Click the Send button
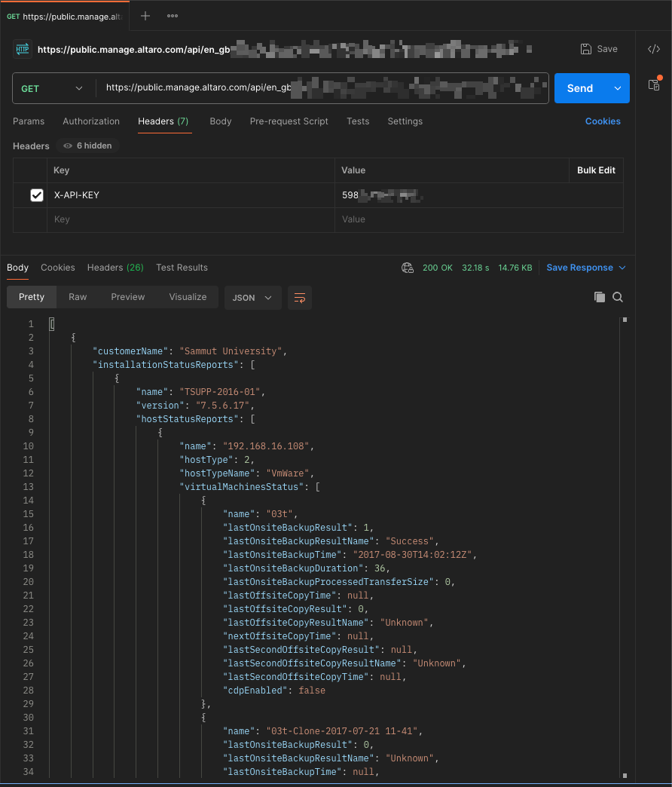The image size is (672, 787). [x=580, y=88]
